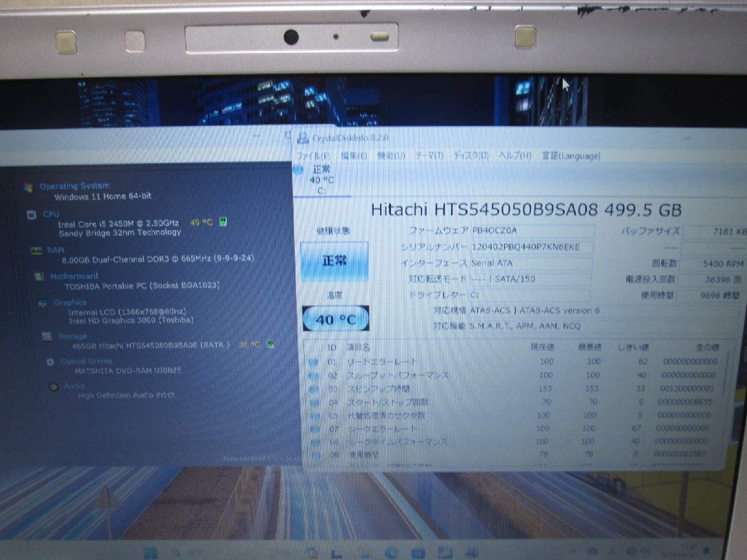Open the テーマ(T) menu in CrystalDiskInfo

(x=430, y=156)
